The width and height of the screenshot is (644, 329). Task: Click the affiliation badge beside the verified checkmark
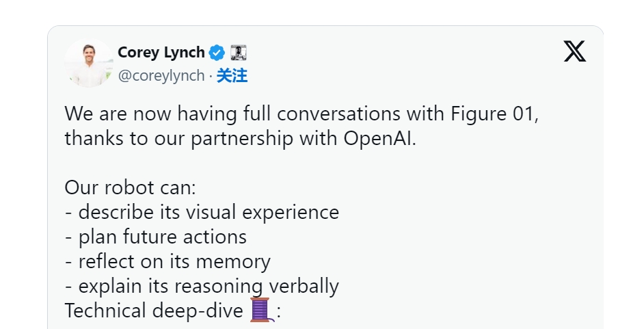(238, 52)
